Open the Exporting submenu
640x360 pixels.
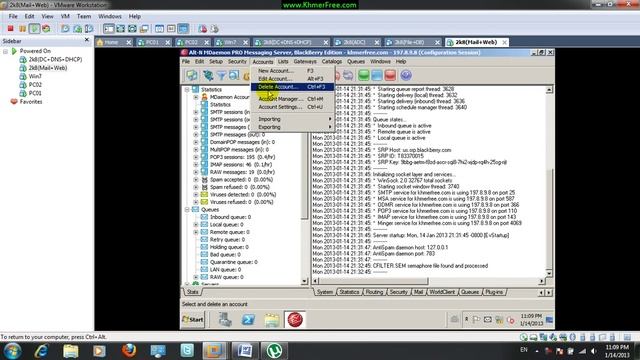point(293,127)
